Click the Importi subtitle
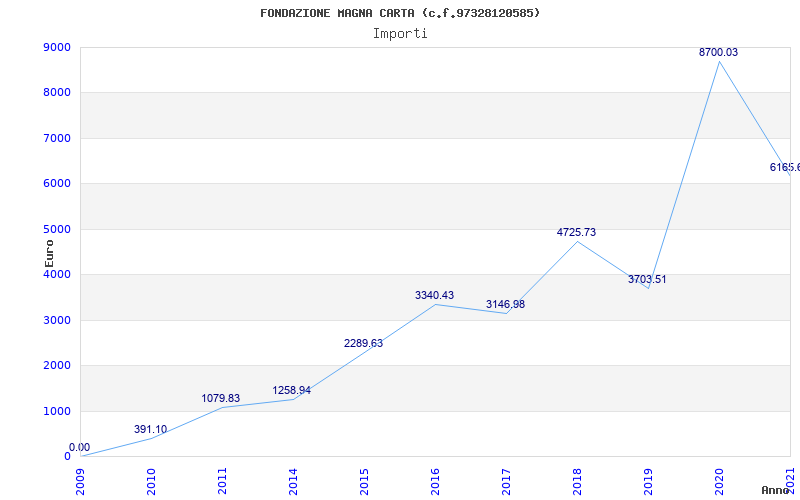800x500 pixels. pyautogui.click(x=400, y=34)
